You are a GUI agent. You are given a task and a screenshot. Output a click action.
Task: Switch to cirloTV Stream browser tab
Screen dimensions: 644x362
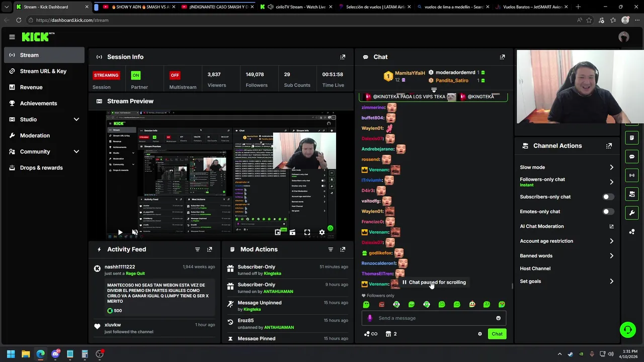coord(297,7)
